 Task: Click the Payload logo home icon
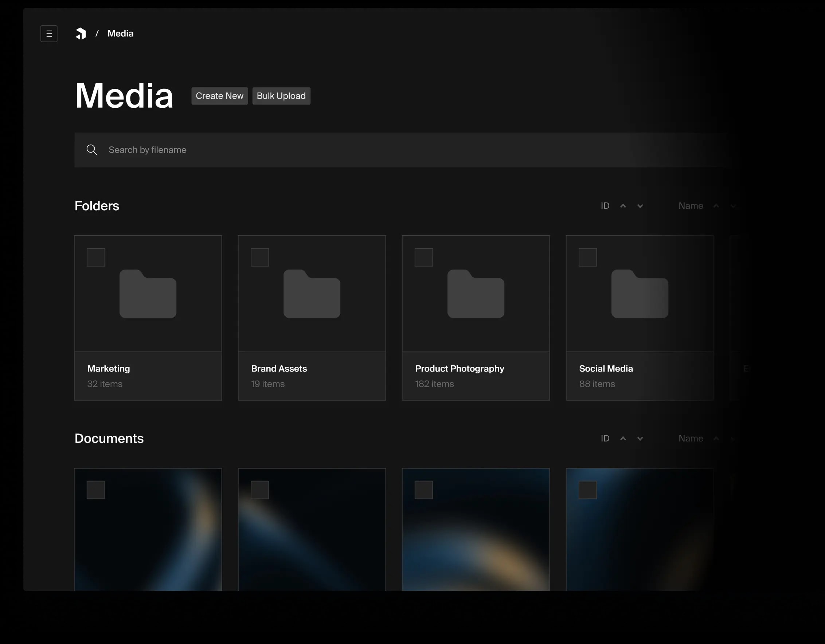tap(81, 34)
